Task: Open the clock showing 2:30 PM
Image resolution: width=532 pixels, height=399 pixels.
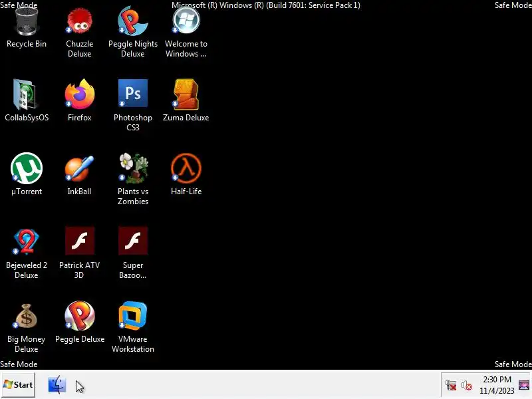Action: click(497, 385)
